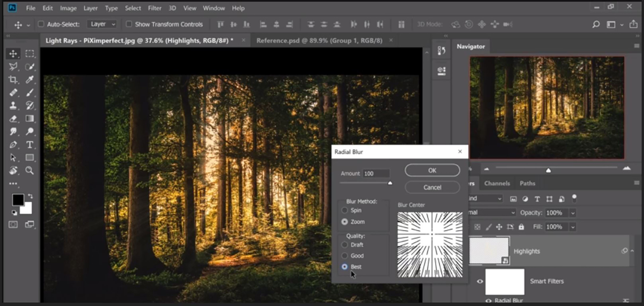Click the Radial Blur Amount slider handle
This screenshot has height=306, width=644.
pyautogui.click(x=390, y=183)
